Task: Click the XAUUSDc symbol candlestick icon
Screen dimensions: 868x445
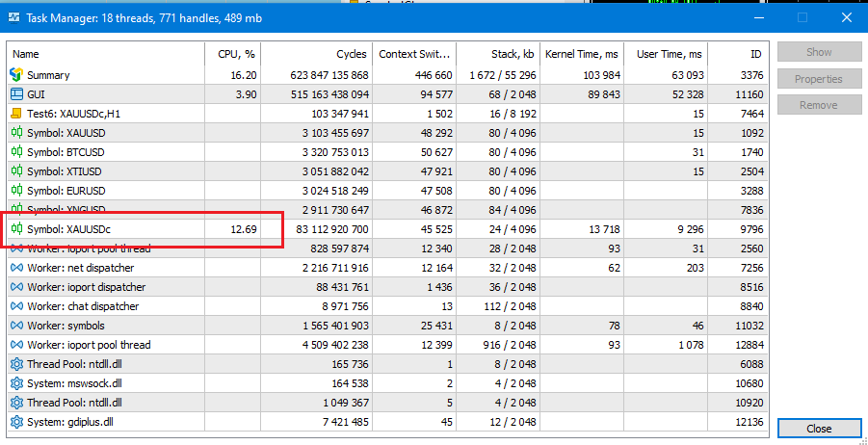Action: (x=16, y=229)
